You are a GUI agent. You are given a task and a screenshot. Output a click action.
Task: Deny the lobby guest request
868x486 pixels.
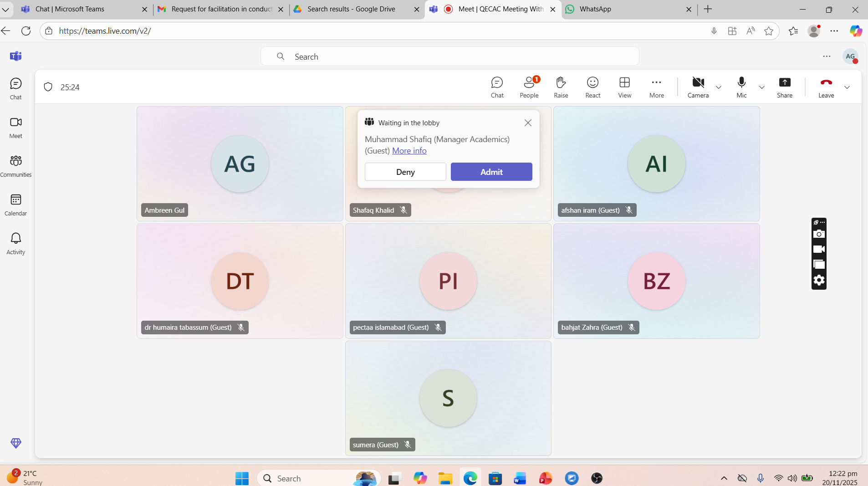pyautogui.click(x=405, y=172)
